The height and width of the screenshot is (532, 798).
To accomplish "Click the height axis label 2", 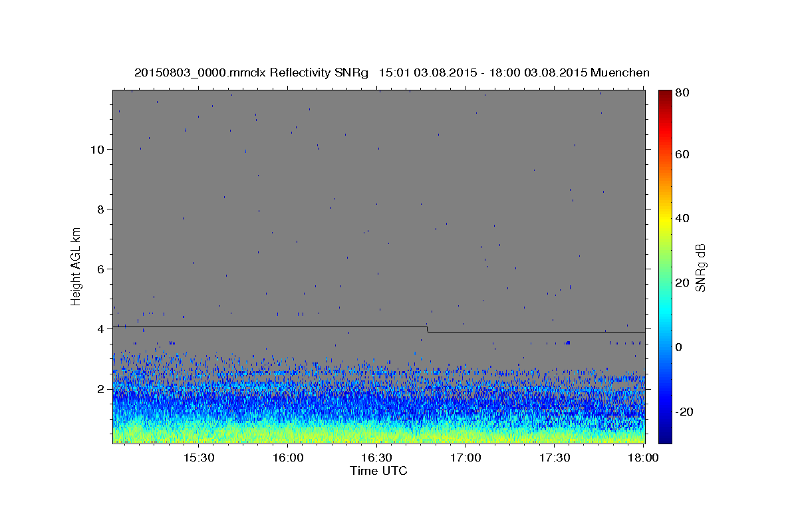I will [100, 389].
